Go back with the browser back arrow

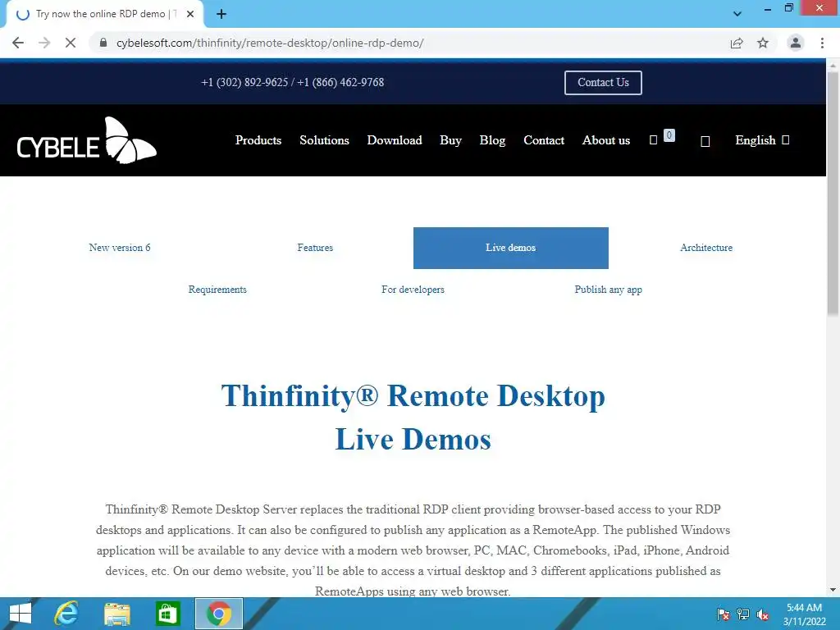click(18, 43)
